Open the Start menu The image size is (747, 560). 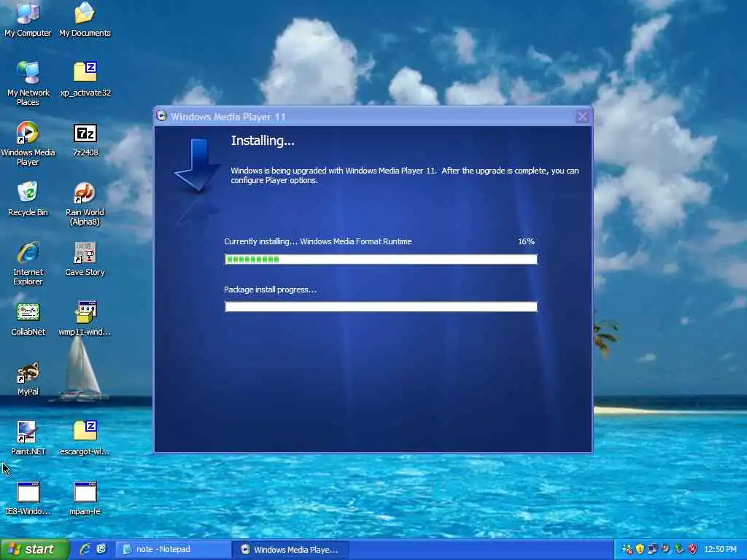(34, 550)
